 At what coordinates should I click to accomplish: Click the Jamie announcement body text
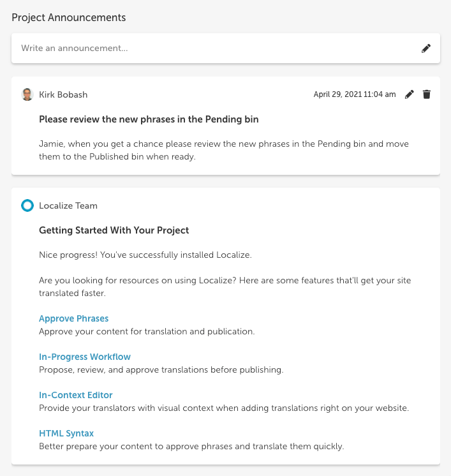point(224,151)
